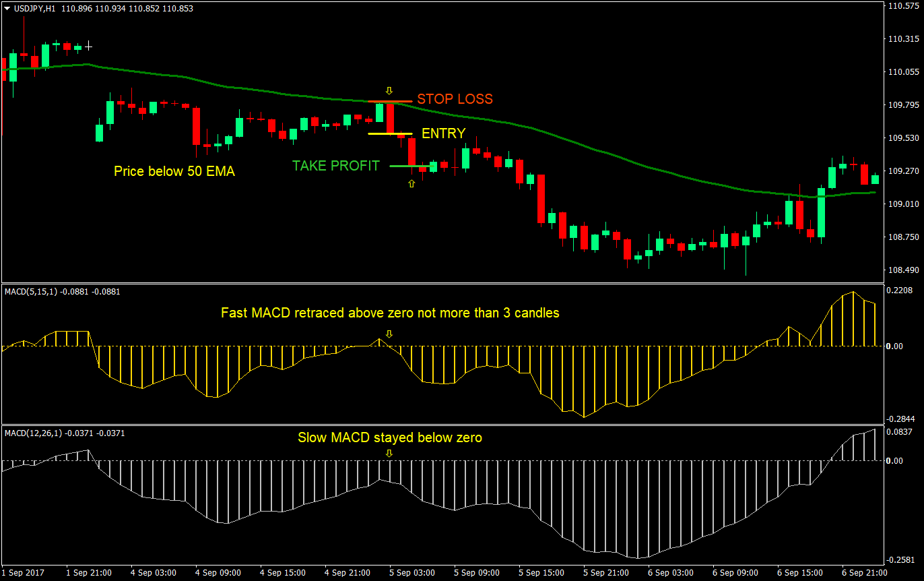Viewport: 924px width, 581px height.
Task: Open the USDJPY symbol dropdown triangle
Action: (7, 9)
